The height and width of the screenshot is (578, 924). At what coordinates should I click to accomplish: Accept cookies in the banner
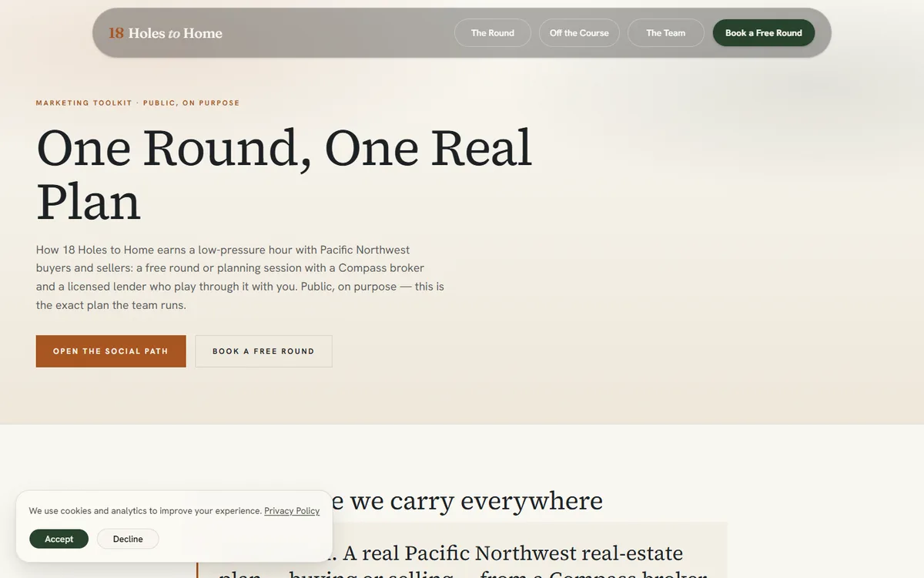59,539
